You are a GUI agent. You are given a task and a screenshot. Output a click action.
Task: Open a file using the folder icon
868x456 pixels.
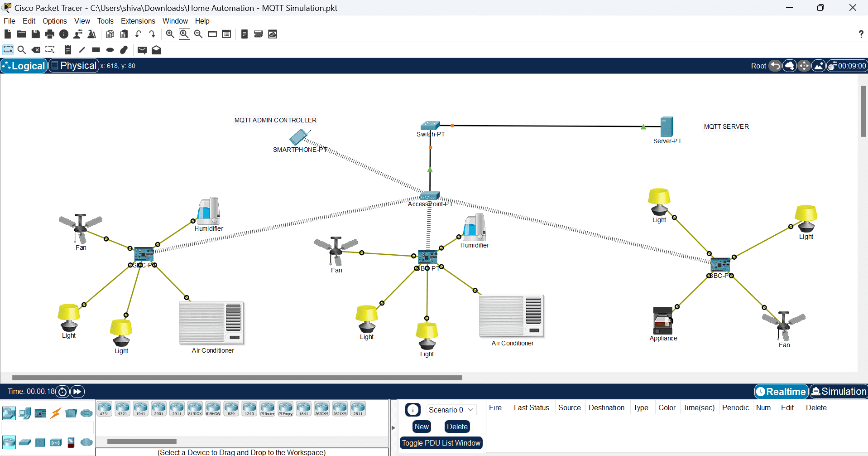point(21,34)
